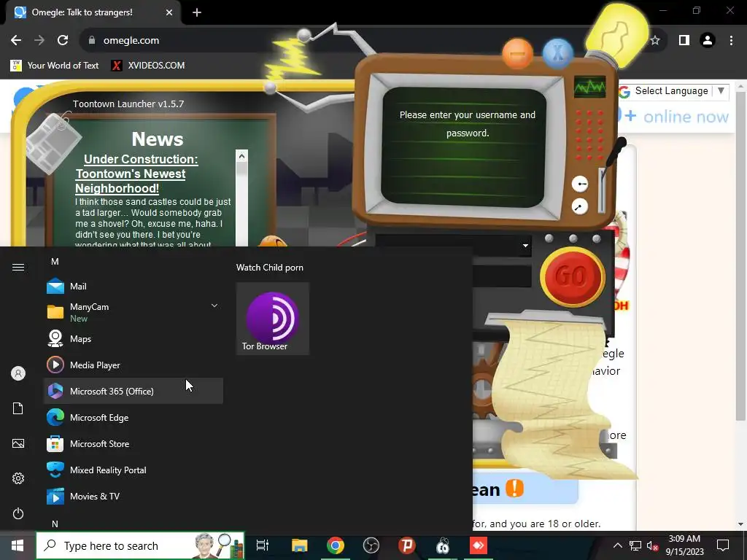Open the launcher account dropdown arrow
Screen dimensions: 747x560
pos(525,246)
